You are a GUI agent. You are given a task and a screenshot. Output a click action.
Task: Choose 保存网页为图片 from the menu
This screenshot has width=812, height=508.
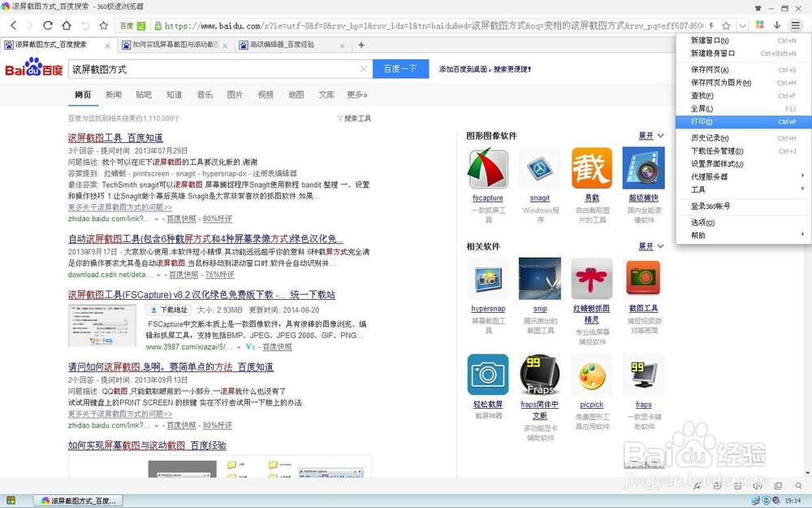pyautogui.click(x=744, y=82)
